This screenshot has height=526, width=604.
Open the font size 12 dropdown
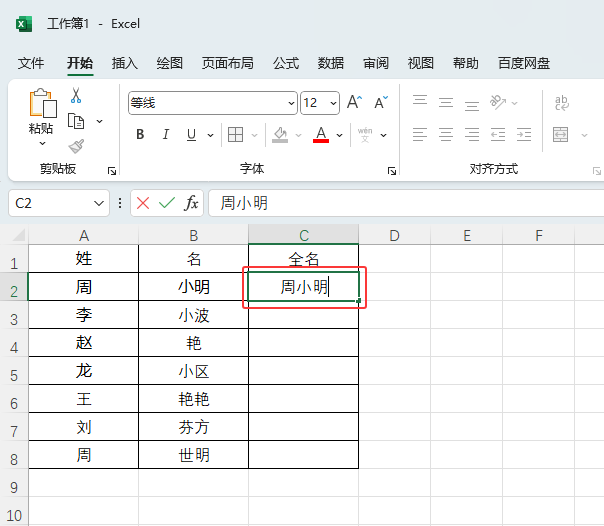coord(333,103)
